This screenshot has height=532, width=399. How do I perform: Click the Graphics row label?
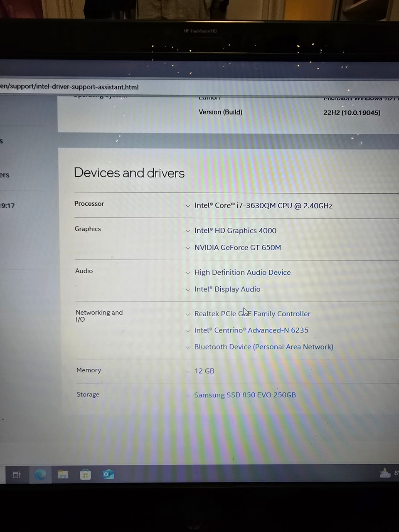[x=88, y=229]
